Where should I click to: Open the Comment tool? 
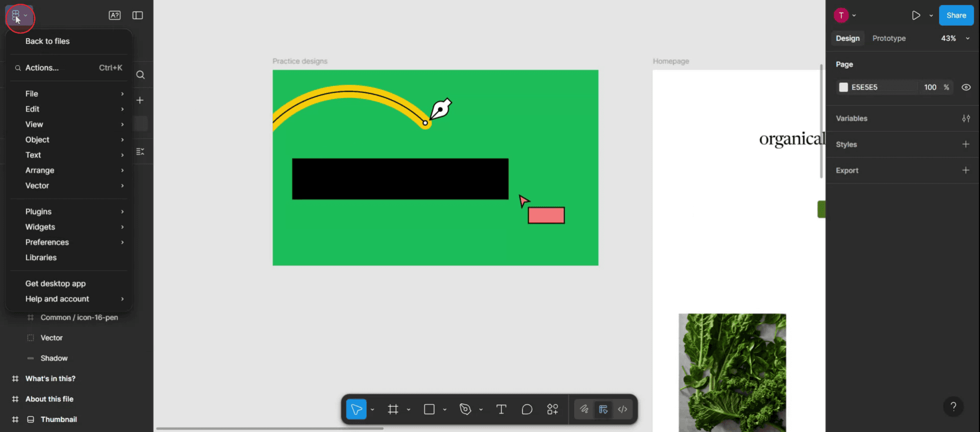[526, 409]
